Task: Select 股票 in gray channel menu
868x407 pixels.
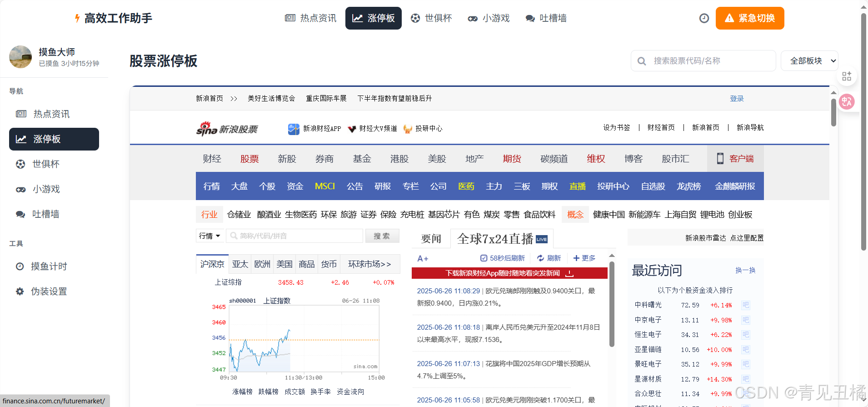Action: click(x=249, y=159)
